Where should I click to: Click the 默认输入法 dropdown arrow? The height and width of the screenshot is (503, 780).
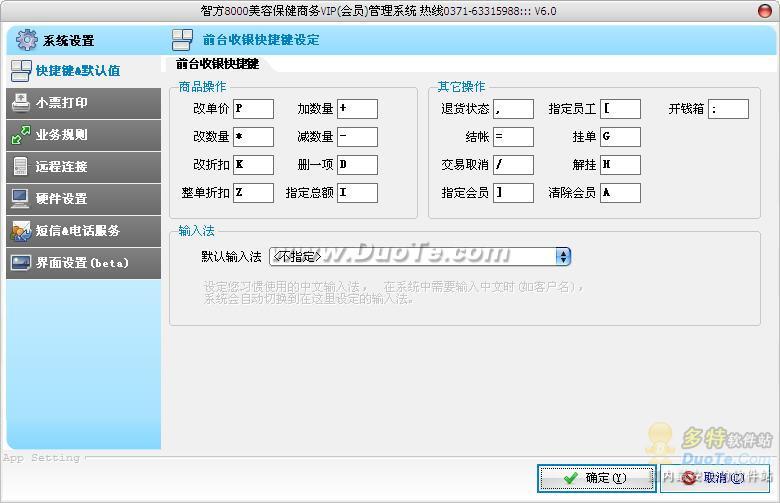coord(563,256)
